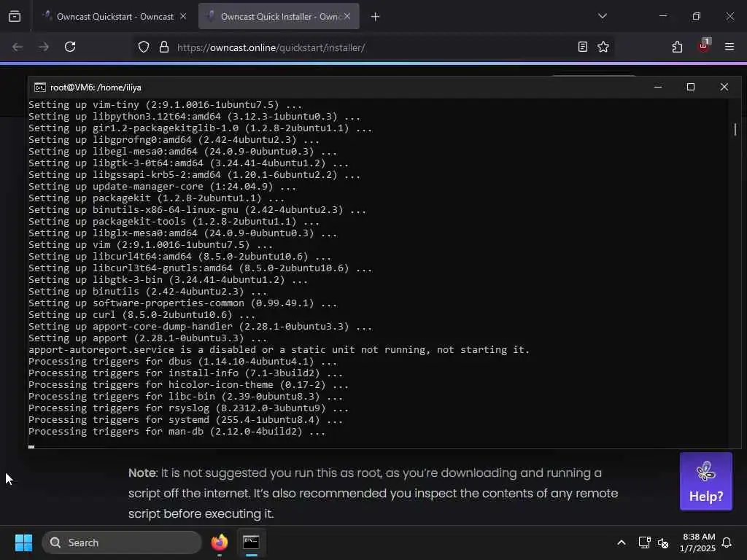Viewport: 747px width, 560px height.
Task: Go back one page
Action: [18, 47]
